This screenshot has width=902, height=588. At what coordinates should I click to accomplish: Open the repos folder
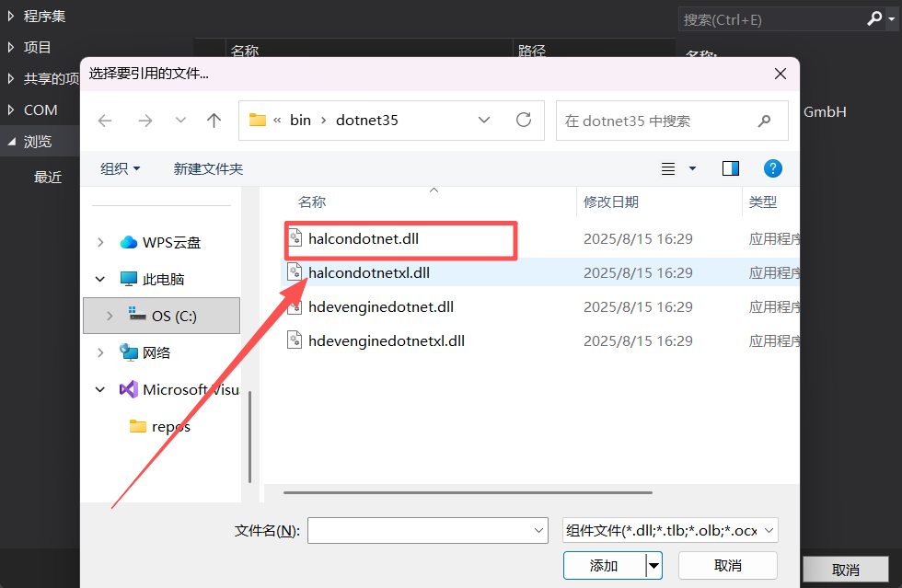[160, 426]
